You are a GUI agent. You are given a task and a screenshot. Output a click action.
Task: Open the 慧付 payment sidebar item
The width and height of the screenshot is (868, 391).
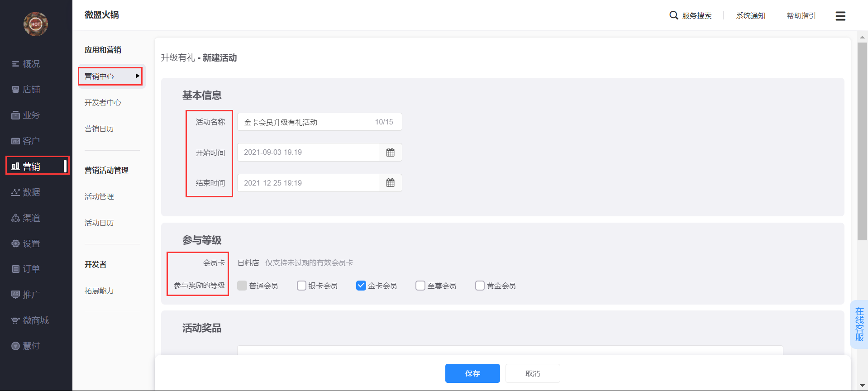(26, 346)
